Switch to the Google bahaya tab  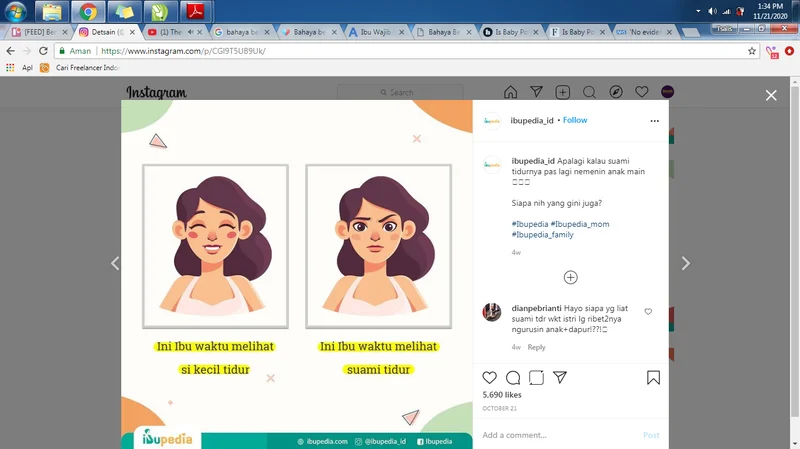[x=242, y=32]
